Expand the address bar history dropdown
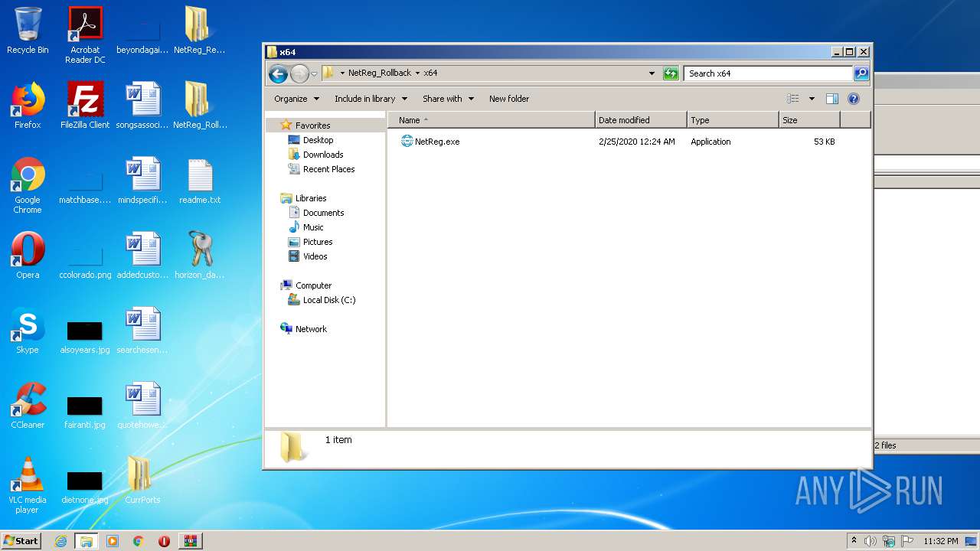Screen dimensions: 980x551 [652, 73]
